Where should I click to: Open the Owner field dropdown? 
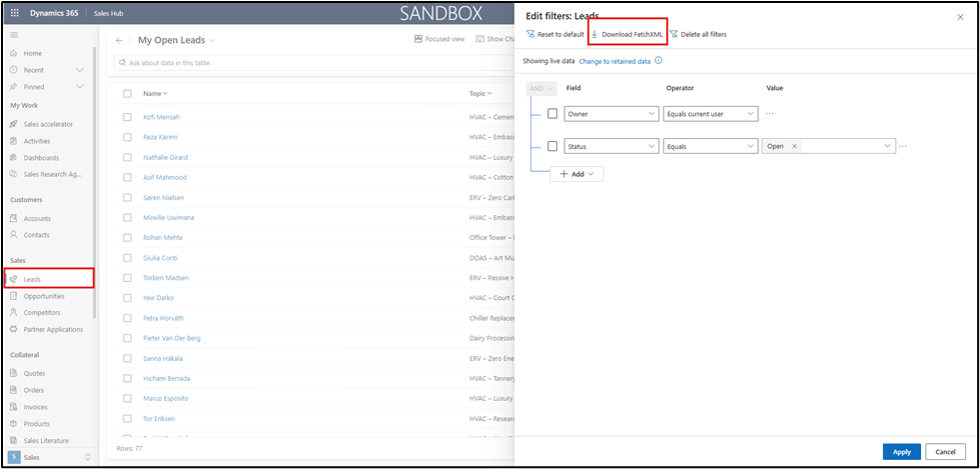point(611,114)
